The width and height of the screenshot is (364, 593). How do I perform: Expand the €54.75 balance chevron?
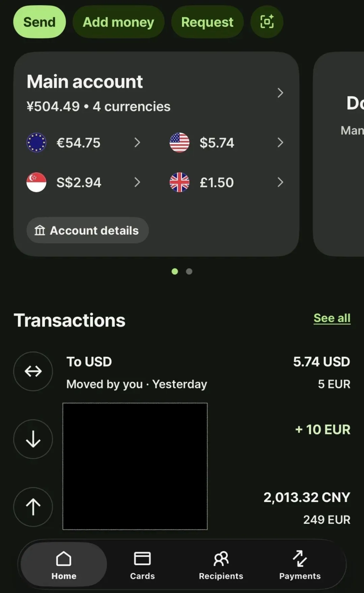(x=137, y=143)
